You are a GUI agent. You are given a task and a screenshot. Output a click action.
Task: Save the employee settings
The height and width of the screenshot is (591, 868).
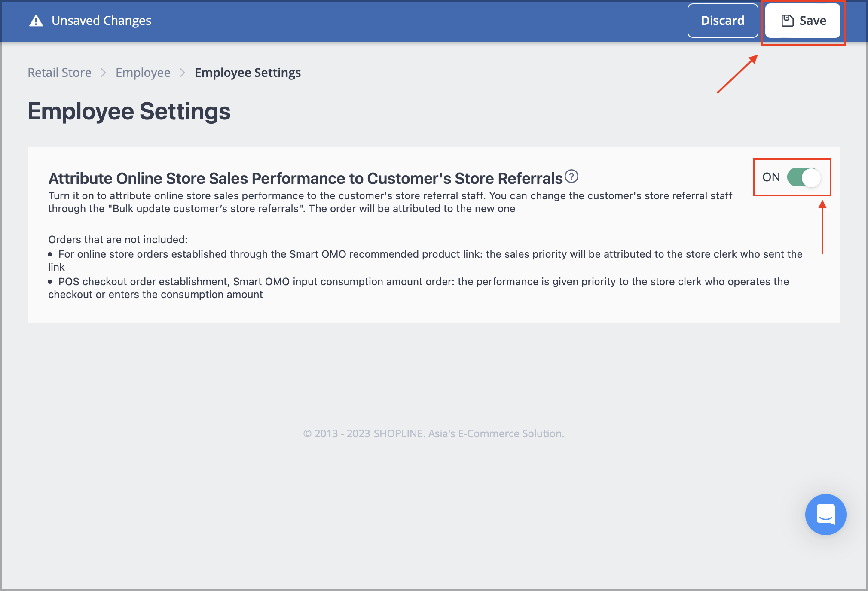click(803, 21)
